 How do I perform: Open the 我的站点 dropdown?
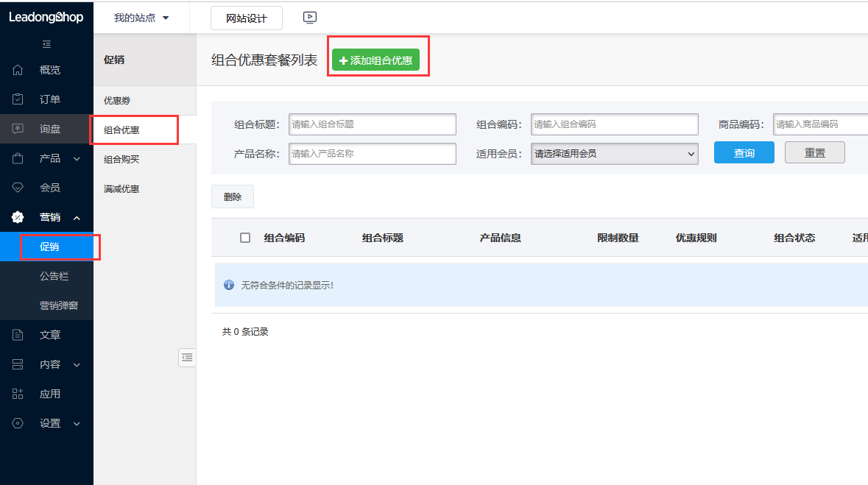[141, 18]
